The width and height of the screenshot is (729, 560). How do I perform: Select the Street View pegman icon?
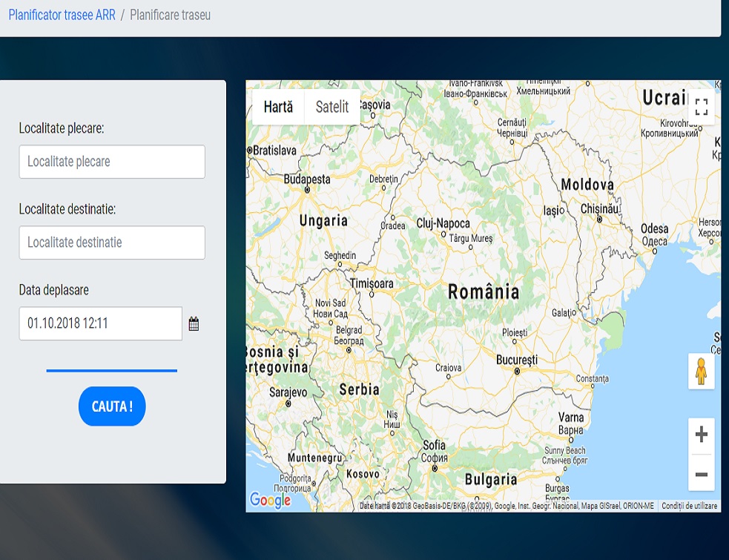[701, 371]
